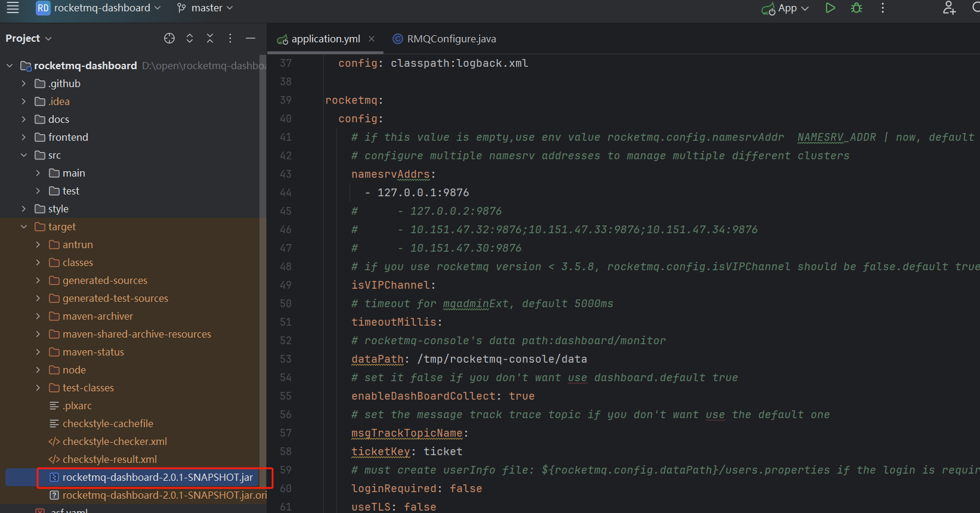Screen dimensions: 980x513
Task: Expand the test folder
Action: (x=38, y=191)
